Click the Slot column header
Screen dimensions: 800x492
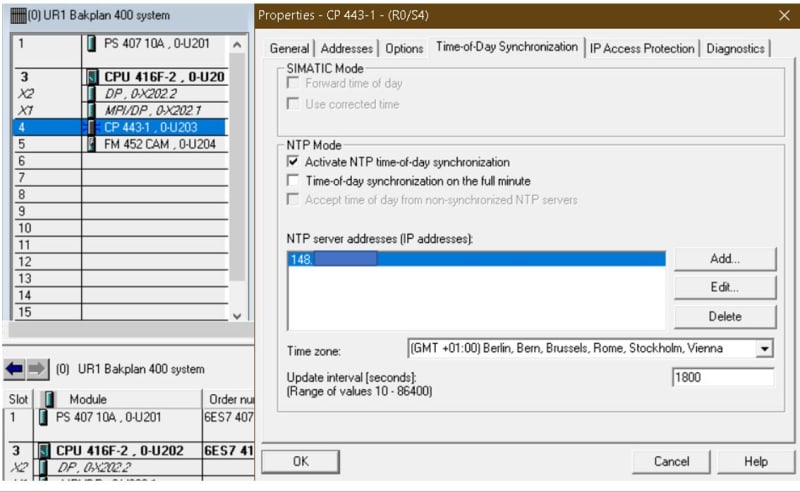click(x=18, y=399)
